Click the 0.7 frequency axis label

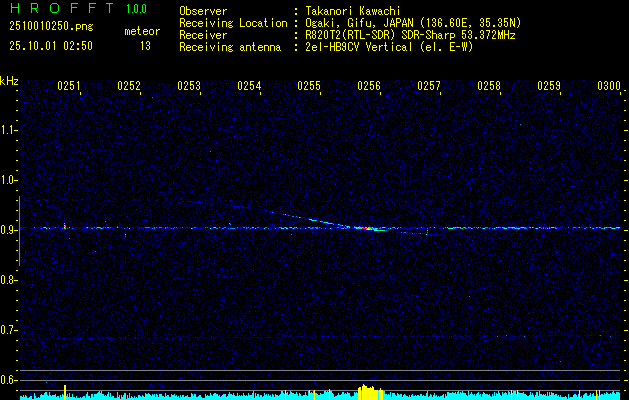pyautogui.click(x=9, y=329)
